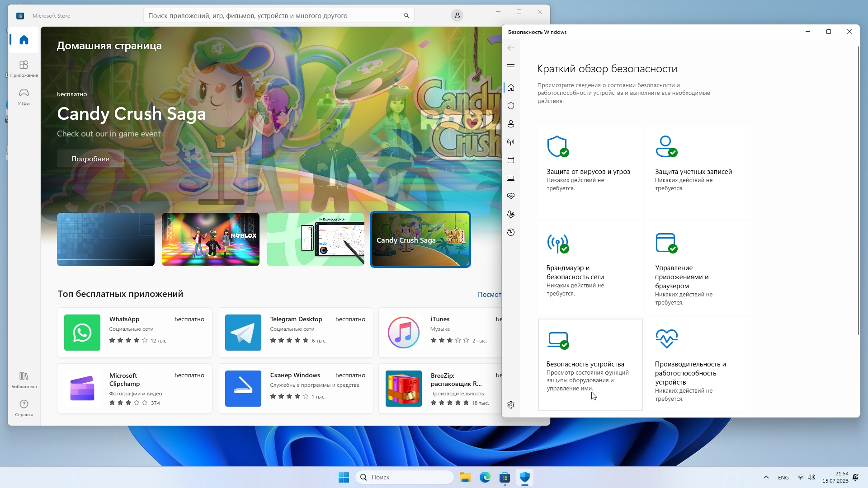Open protection history clock sidebar icon
Viewport: 868px width, 488px height.
coord(511,232)
